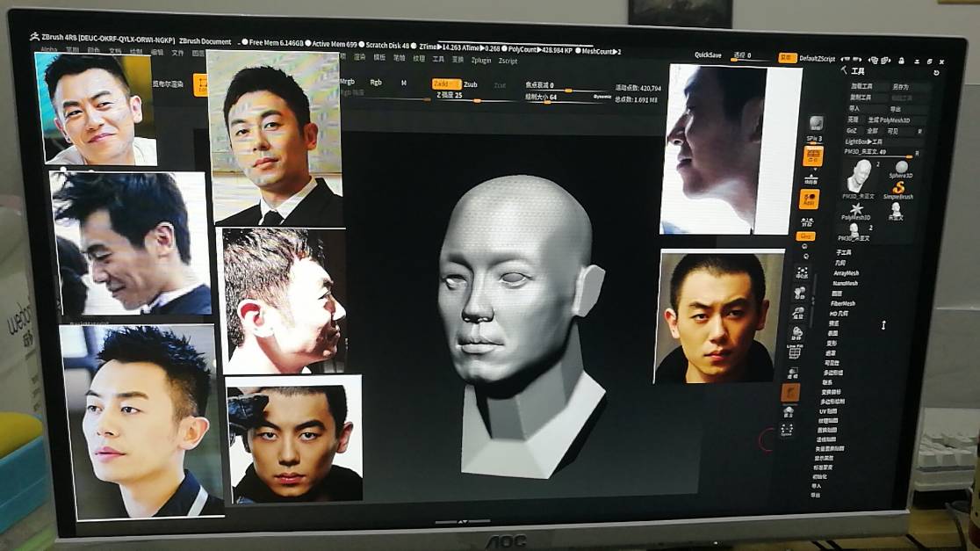Expand the UV 贴图 subpalette
Image resolution: width=980 pixels, height=551 pixels.
[x=827, y=411]
